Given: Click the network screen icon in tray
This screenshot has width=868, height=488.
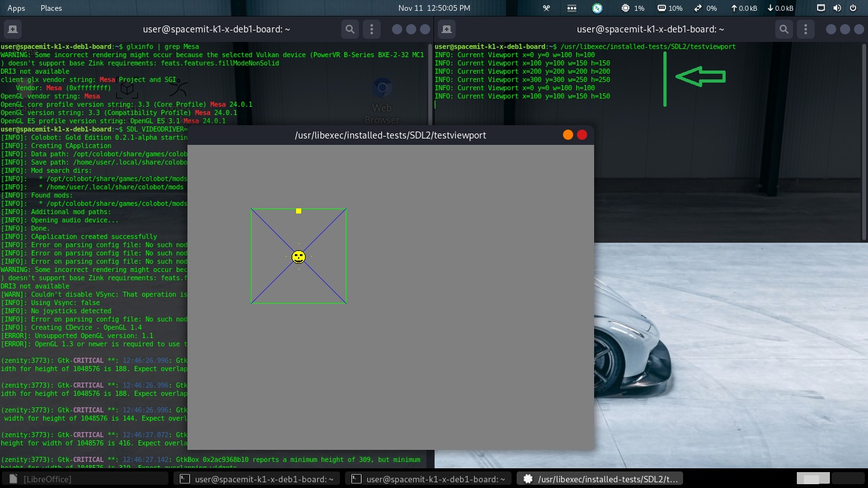Looking at the screenshot, I should [x=821, y=8].
